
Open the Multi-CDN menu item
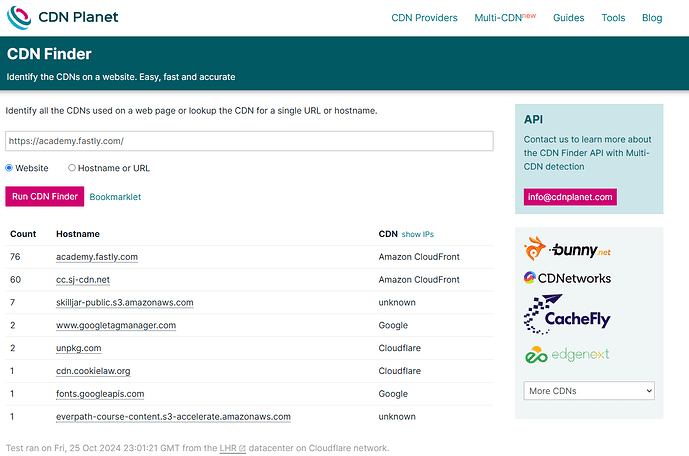point(505,18)
